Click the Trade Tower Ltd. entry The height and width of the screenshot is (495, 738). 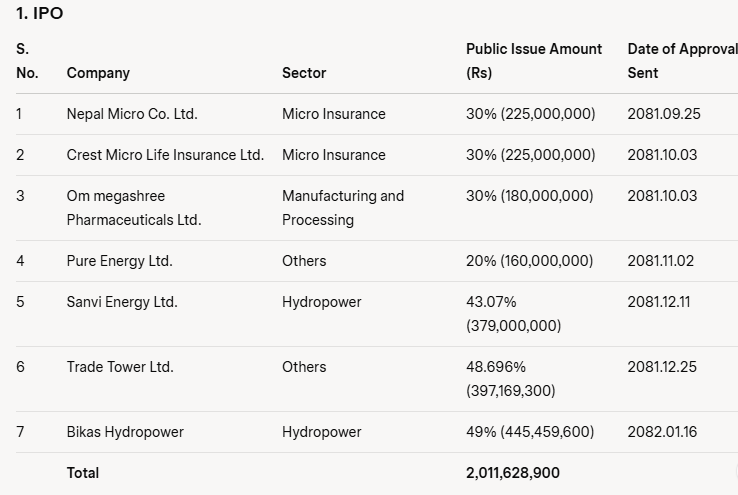click(120, 367)
